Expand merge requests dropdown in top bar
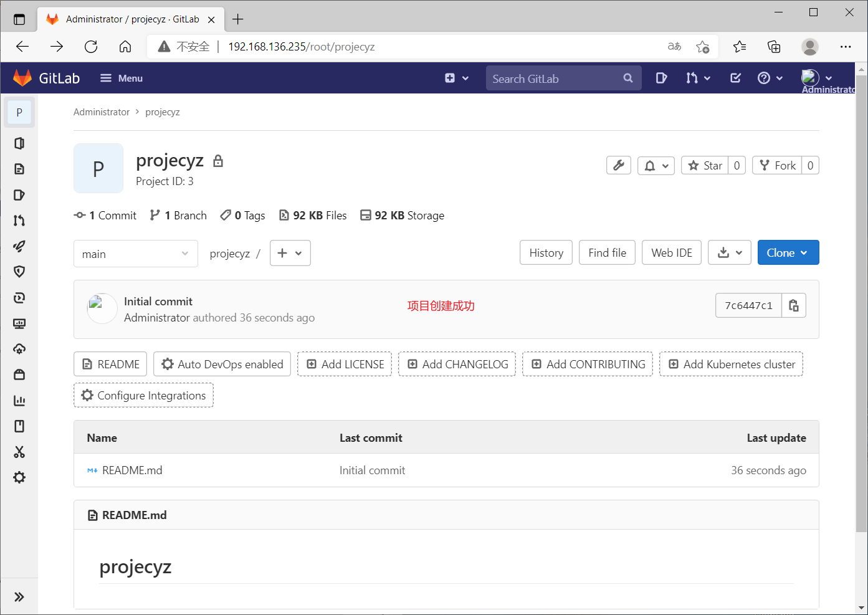 [x=698, y=78]
